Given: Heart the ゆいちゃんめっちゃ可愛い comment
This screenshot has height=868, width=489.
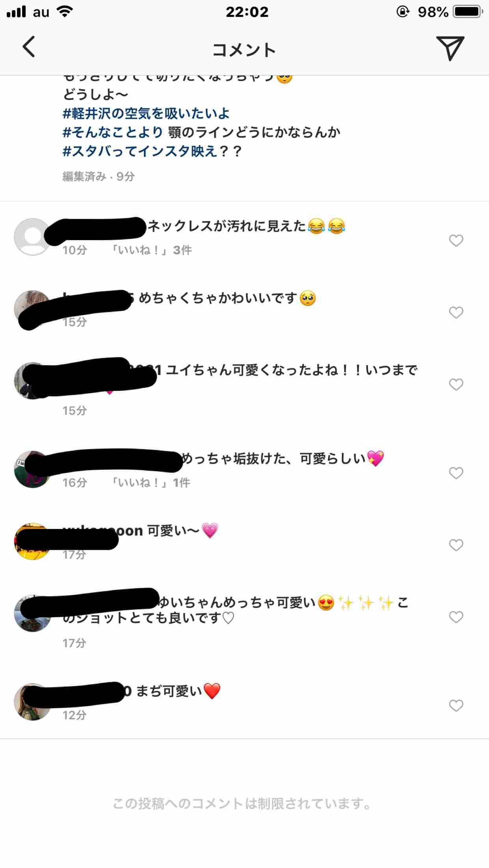Looking at the screenshot, I should [x=456, y=617].
